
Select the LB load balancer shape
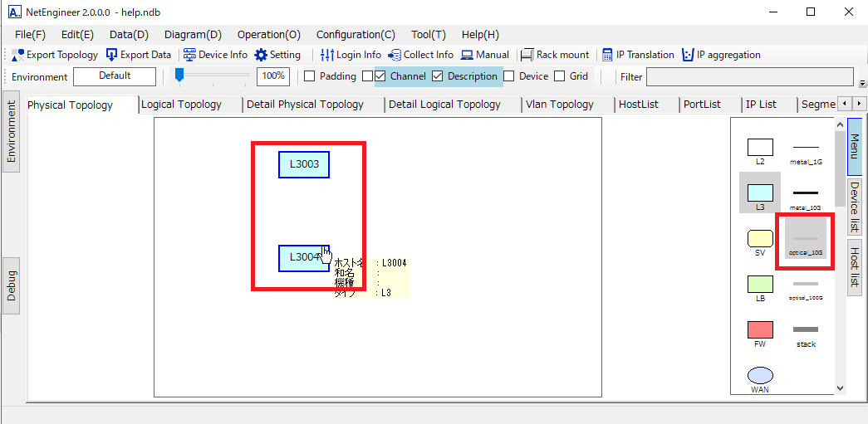tap(760, 285)
